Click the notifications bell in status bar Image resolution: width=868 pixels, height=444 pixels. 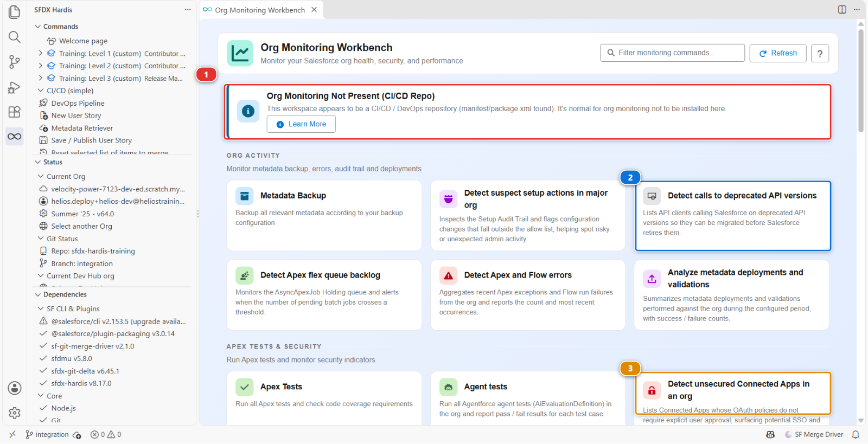[856, 435]
